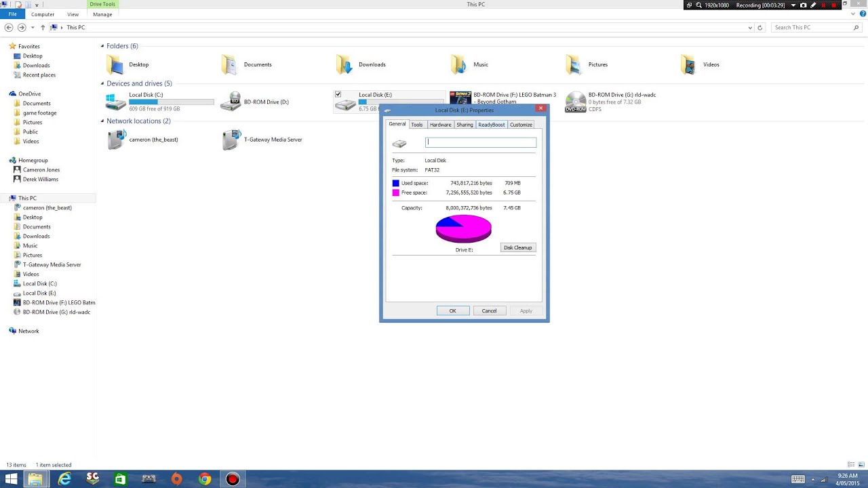The width and height of the screenshot is (868, 488).
Task: Open the Help question mark icon
Action: (x=863, y=14)
